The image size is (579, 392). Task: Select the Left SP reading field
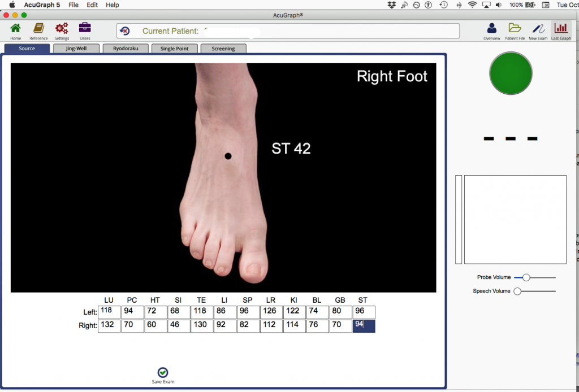click(248, 312)
